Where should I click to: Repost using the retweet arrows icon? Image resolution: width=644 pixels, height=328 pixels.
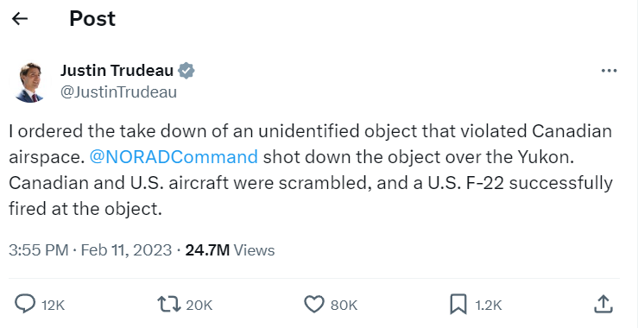tap(168, 304)
